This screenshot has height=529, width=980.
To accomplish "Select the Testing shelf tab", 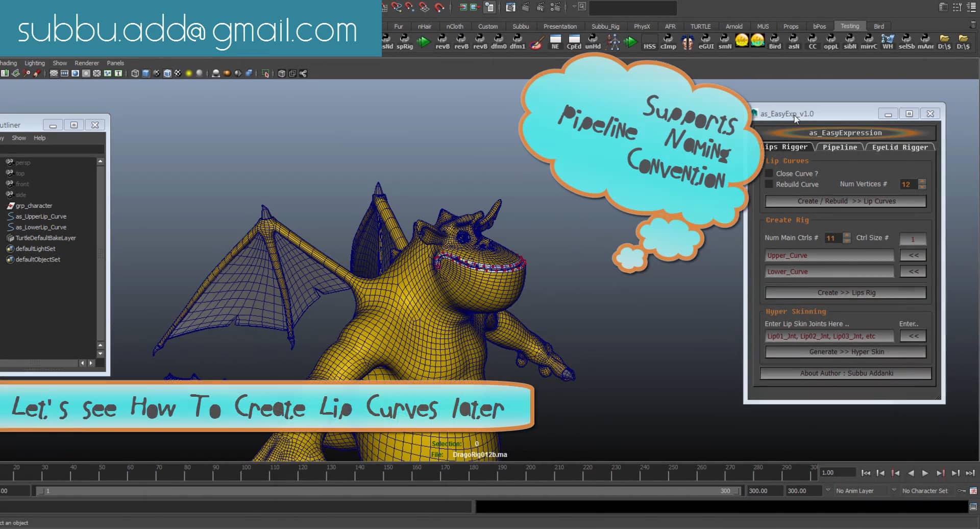I will pyautogui.click(x=850, y=26).
